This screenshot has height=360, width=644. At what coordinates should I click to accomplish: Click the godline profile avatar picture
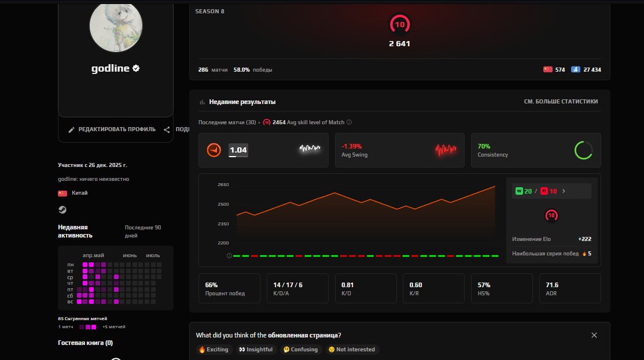pos(116,26)
